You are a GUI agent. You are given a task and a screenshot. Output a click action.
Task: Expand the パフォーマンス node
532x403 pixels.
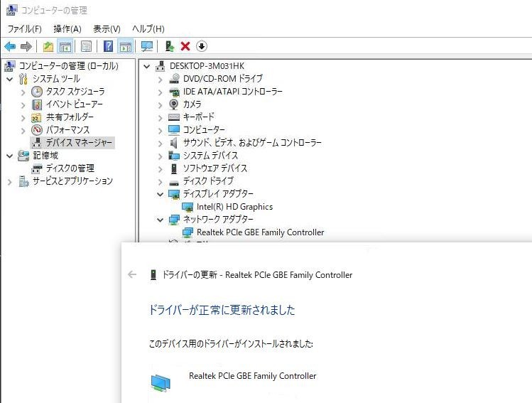pyautogui.click(x=23, y=131)
